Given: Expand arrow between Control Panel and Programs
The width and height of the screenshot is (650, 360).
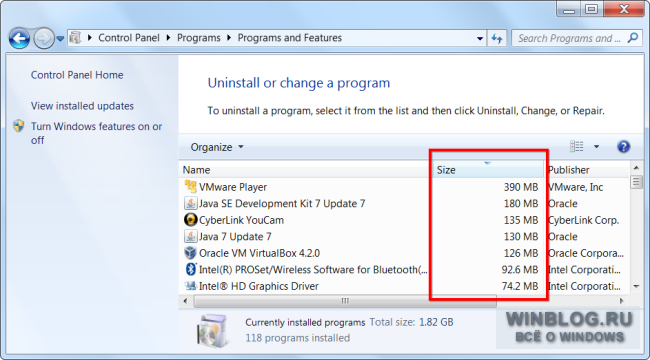Looking at the screenshot, I should pyautogui.click(x=168, y=38).
